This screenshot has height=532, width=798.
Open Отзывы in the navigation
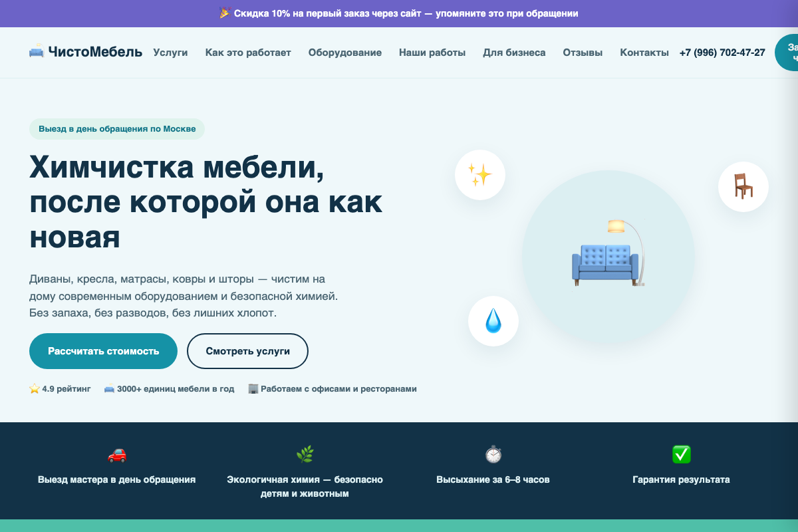(583, 53)
